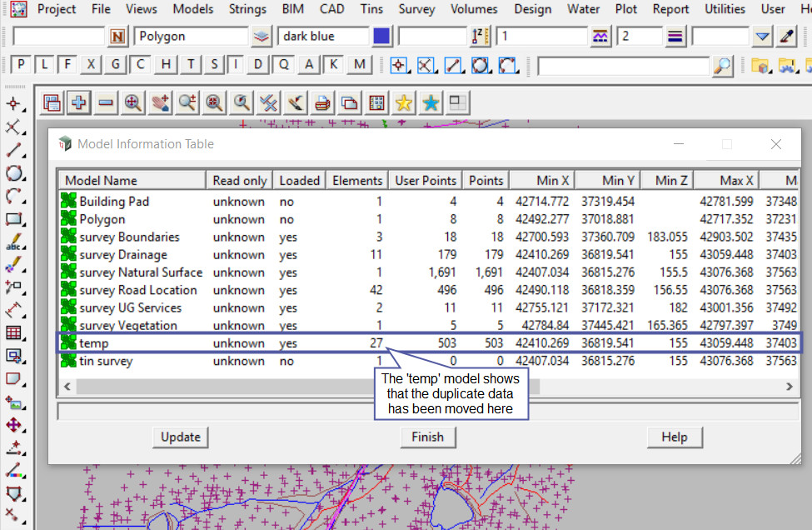This screenshot has height=530, width=812.
Task: Open the Survey menu
Action: click(x=416, y=9)
